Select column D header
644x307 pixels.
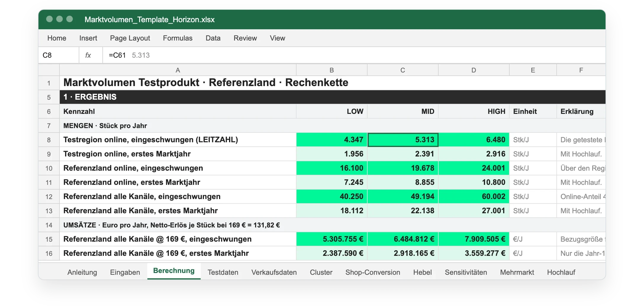474,70
